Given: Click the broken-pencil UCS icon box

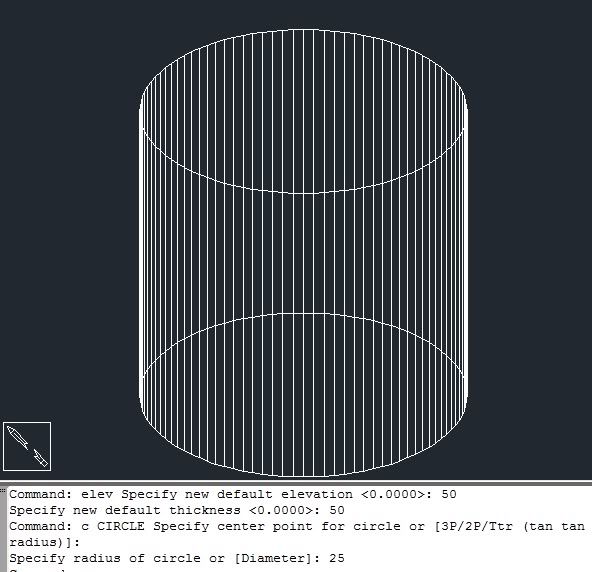Looking at the screenshot, I should tap(27, 446).
